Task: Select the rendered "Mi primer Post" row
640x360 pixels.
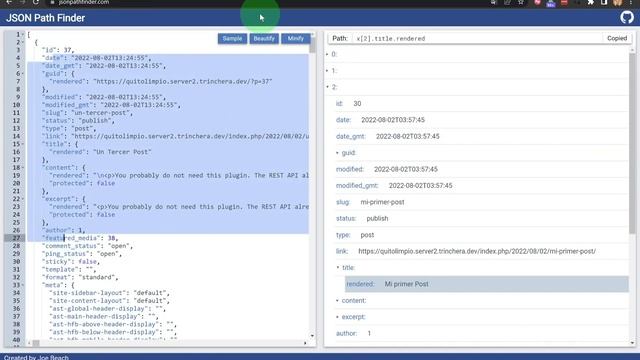Action: click(x=487, y=284)
